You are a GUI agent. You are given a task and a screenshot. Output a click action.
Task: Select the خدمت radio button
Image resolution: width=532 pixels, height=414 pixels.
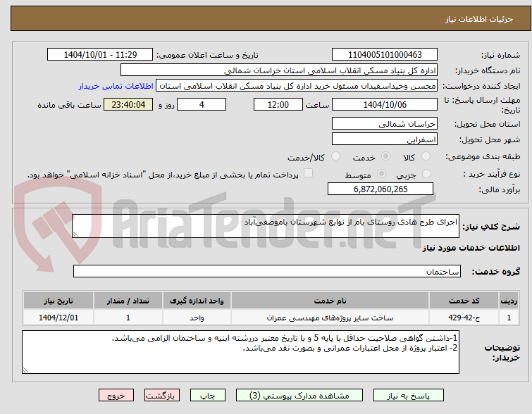(x=385, y=156)
